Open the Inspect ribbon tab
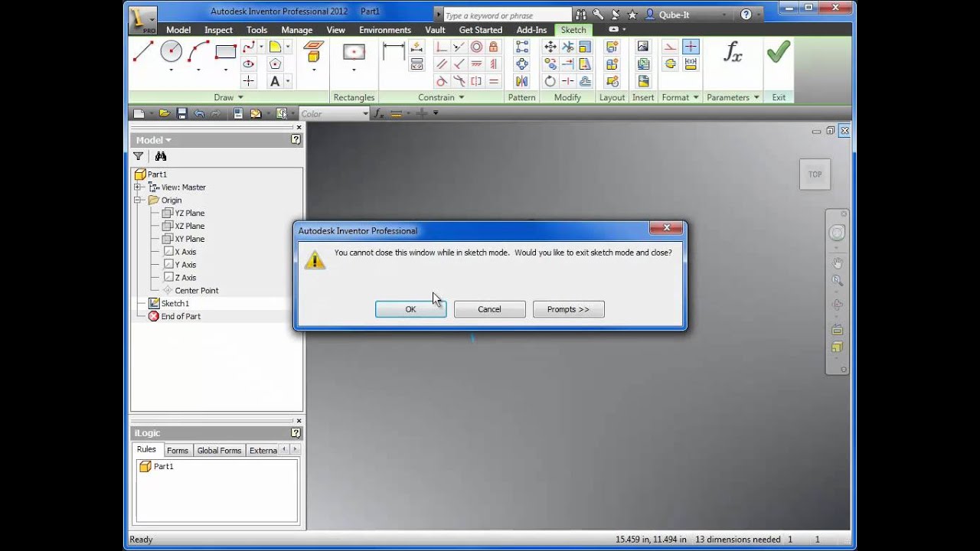The width and height of the screenshot is (980, 551). [218, 30]
